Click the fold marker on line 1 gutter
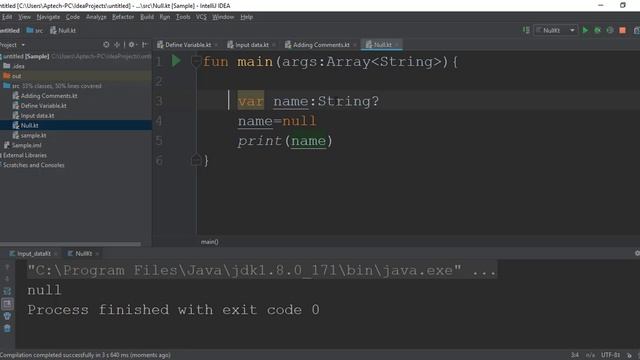The image size is (640, 360). click(196, 62)
